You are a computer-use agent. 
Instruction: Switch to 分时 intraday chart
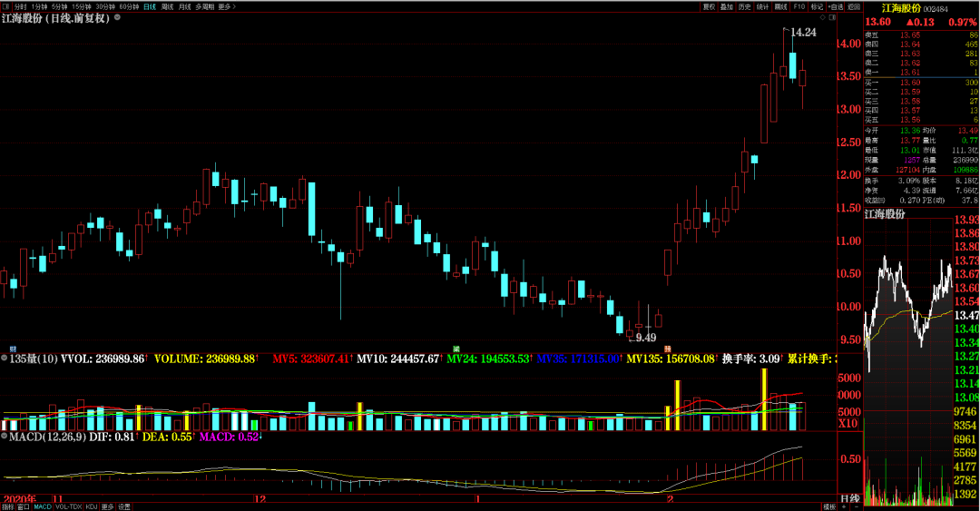21,7
